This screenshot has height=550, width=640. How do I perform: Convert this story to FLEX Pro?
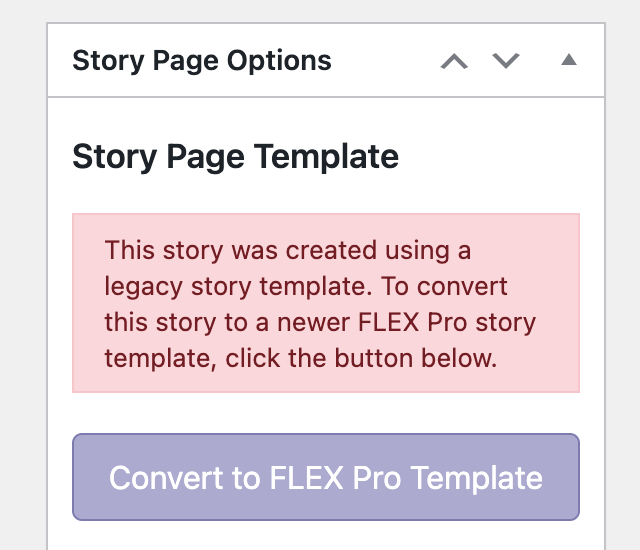pos(326,477)
